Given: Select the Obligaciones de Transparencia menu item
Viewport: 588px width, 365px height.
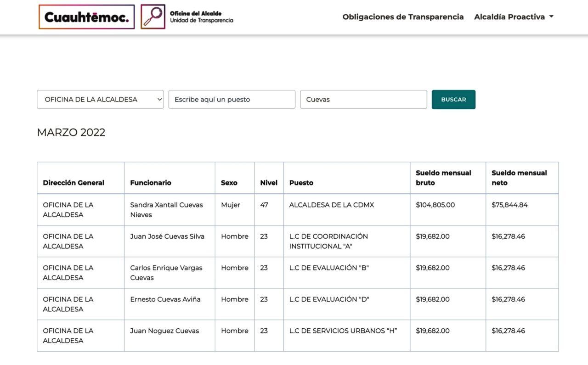Looking at the screenshot, I should (x=403, y=17).
